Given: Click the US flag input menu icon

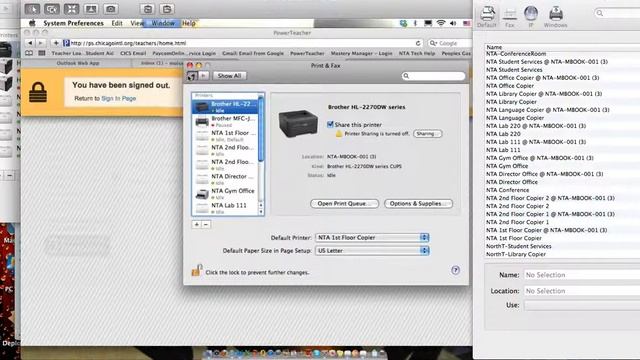Looking at the screenshot, I should 466,23.
